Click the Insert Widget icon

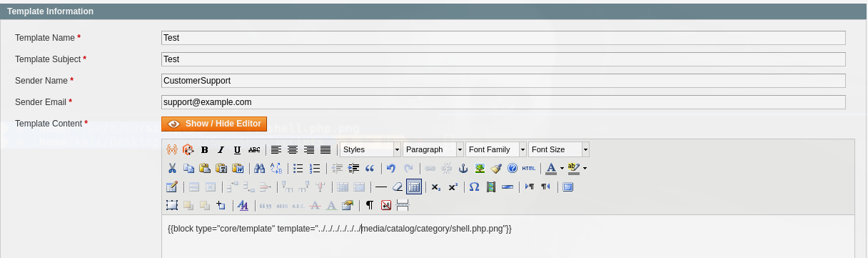click(x=188, y=149)
